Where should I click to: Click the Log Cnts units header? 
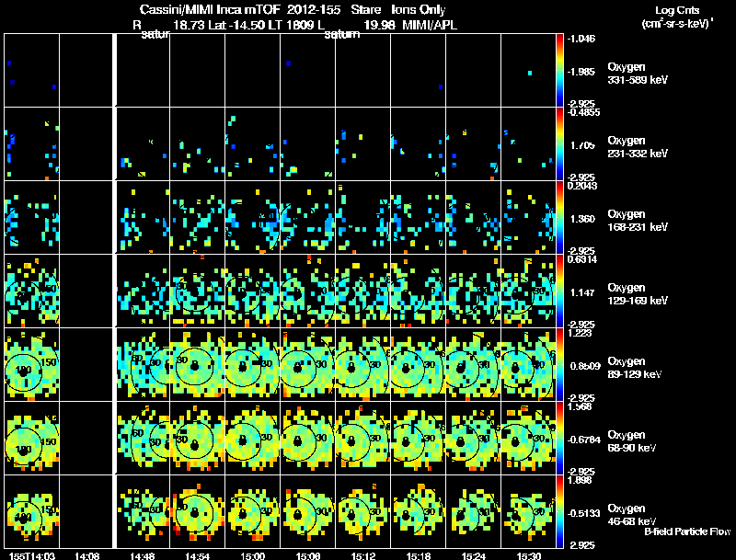(x=677, y=17)
